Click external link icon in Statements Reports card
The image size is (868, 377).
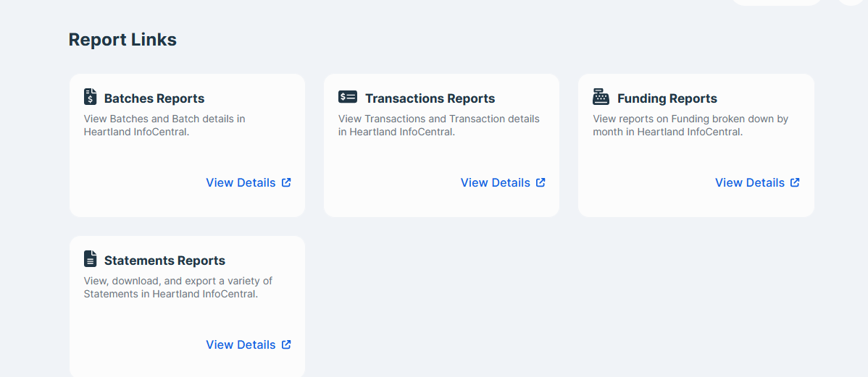point(286,344)
